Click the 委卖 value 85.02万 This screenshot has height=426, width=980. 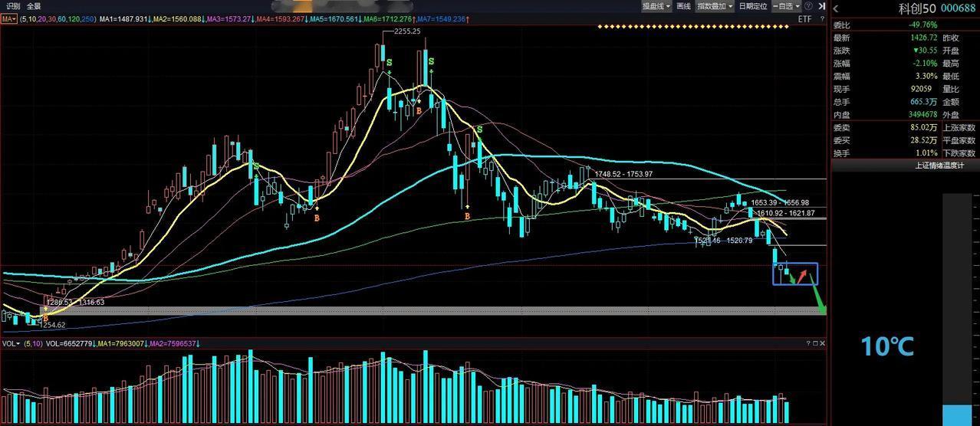click(x=924, y=127)
